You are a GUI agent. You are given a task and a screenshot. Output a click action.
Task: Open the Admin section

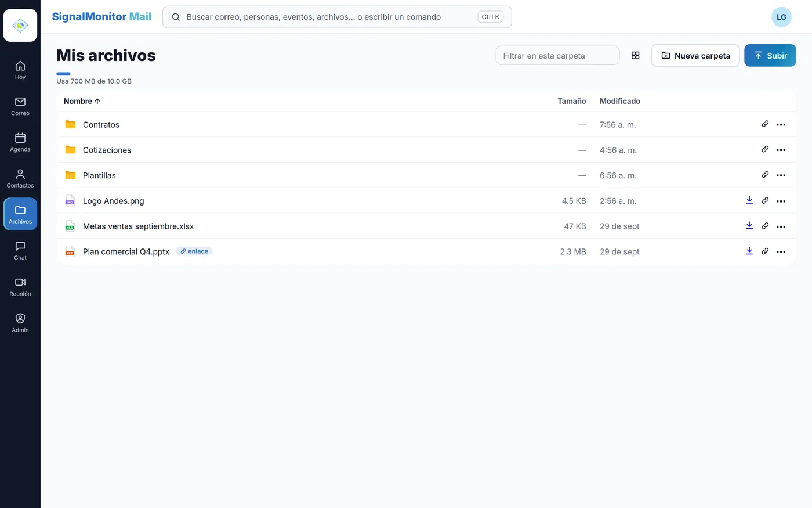coord(20,322)
